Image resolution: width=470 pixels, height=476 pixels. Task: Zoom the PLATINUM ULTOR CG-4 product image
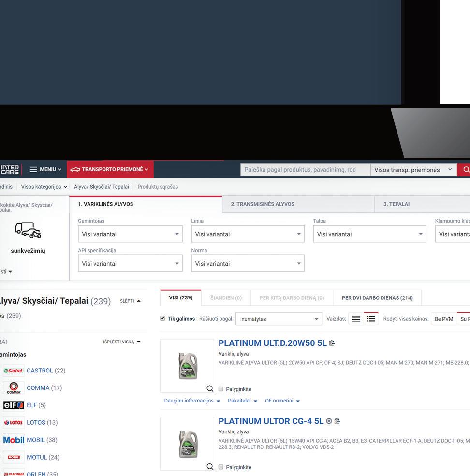click(x=210, y=466)
